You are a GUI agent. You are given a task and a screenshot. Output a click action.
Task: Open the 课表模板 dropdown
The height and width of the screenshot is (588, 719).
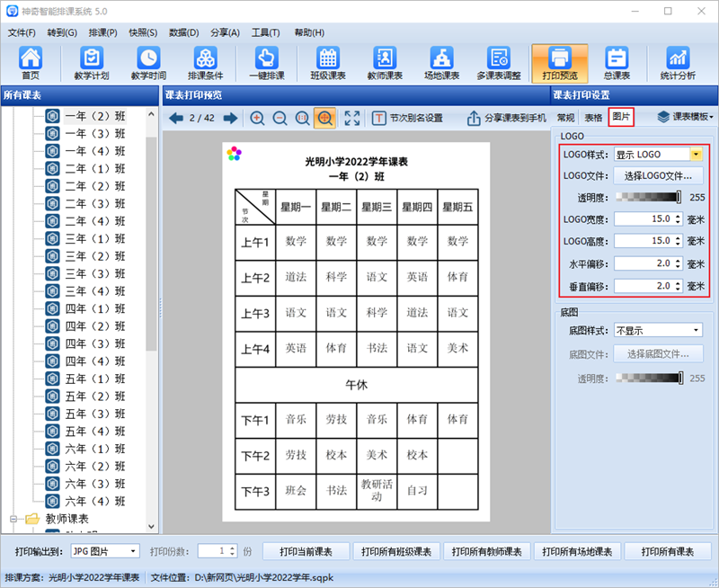686,117
